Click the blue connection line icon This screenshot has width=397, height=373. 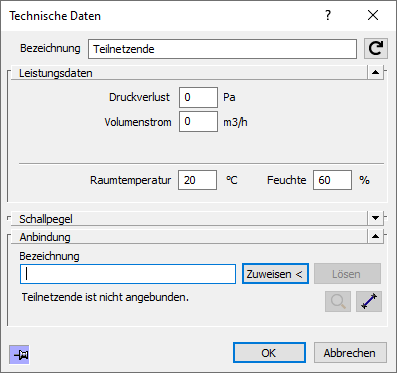pyautogui.click(x=369, y=302)
